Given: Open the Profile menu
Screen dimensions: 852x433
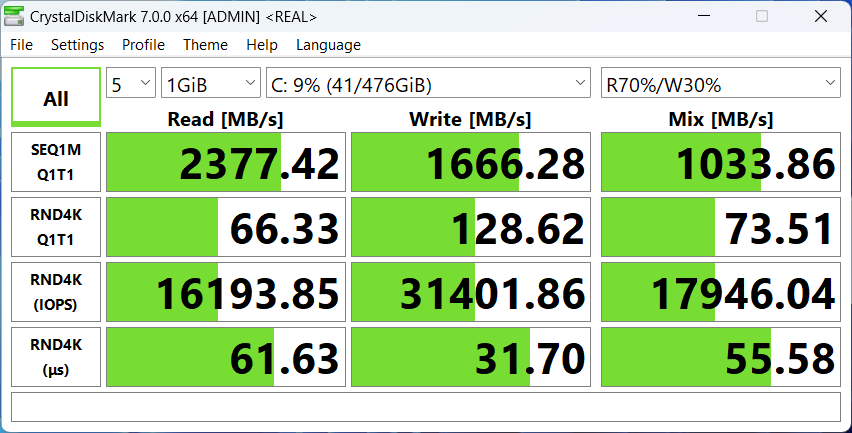Looking at the screenshot, I should 143,45.
